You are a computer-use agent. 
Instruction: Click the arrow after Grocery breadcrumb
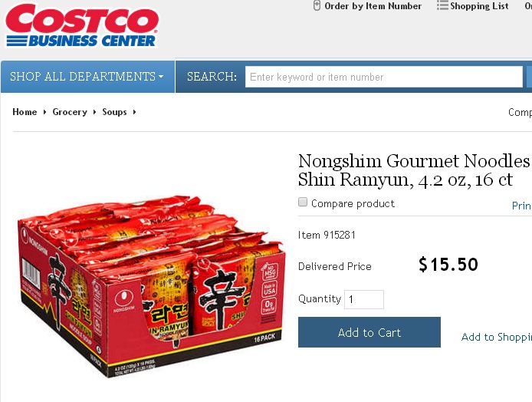(94, 112)
